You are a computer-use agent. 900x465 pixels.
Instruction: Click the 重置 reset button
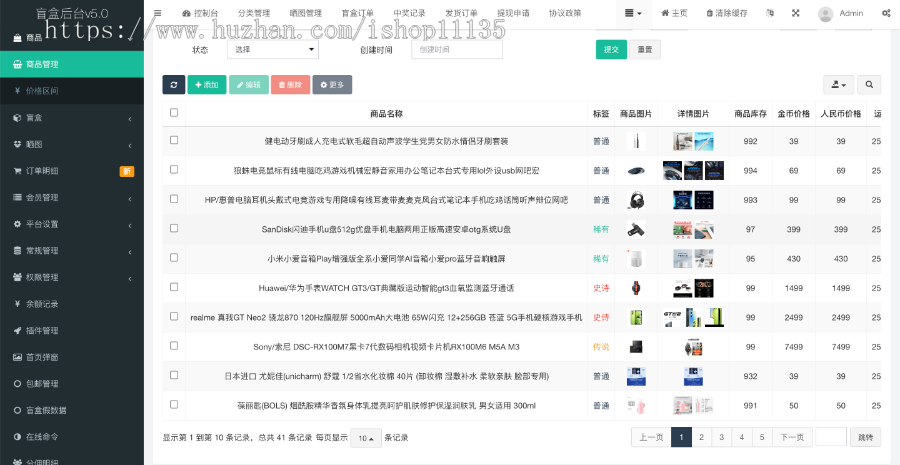click(x=645, y=49)
